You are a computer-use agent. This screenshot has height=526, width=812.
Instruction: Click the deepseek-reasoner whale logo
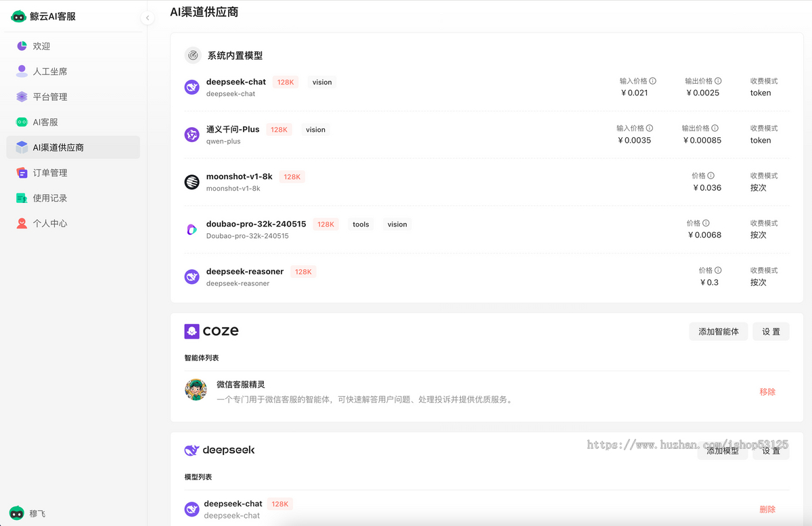[x=192, y=277]
